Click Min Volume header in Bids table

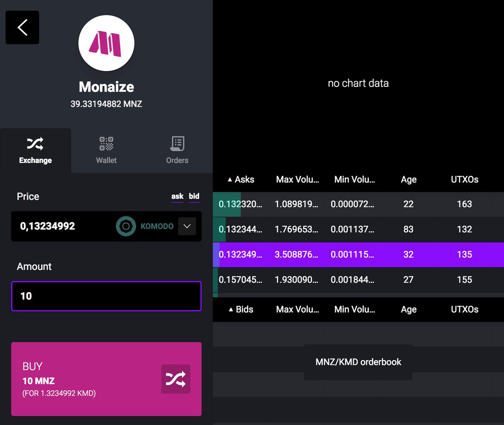click(354, 310)
